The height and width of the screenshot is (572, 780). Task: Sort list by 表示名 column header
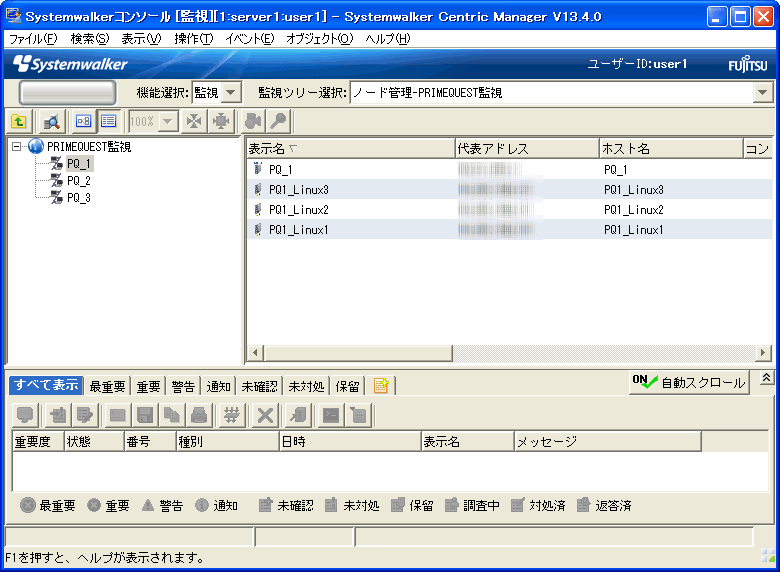tap(351, 148)
